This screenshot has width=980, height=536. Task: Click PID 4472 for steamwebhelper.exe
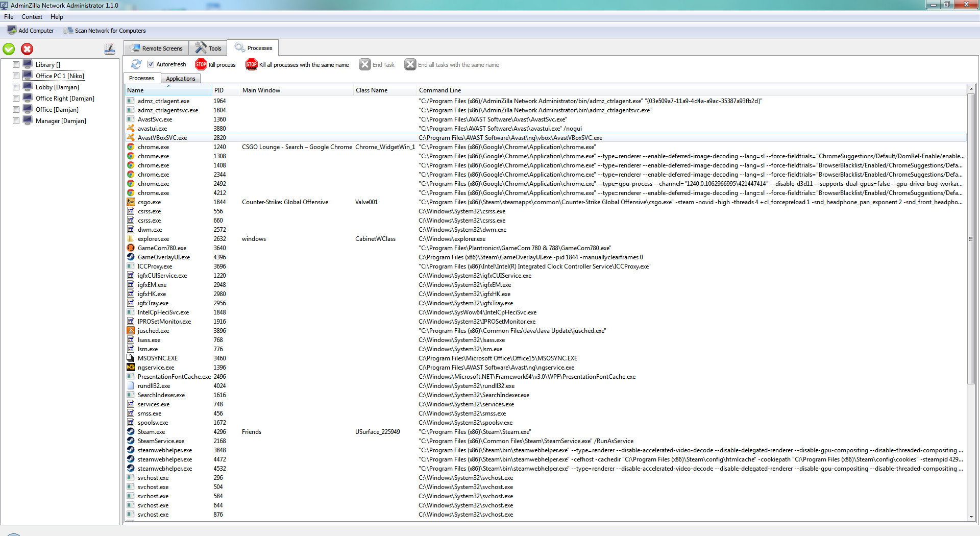pos(219,459)
